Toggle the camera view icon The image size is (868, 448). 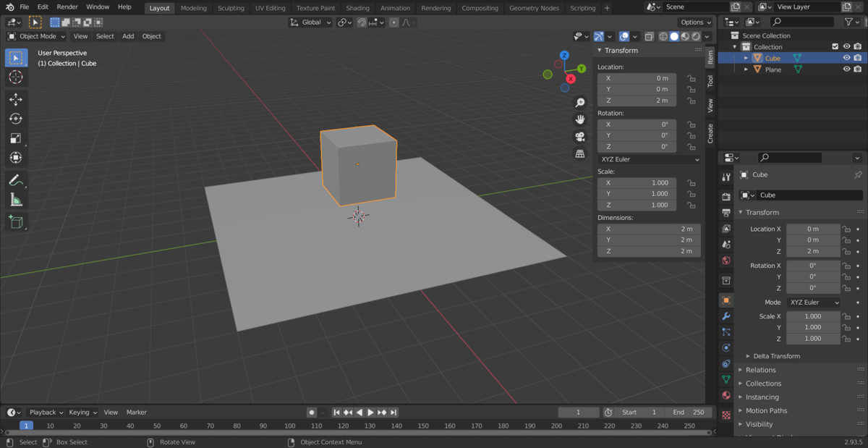tap(579, 137)
